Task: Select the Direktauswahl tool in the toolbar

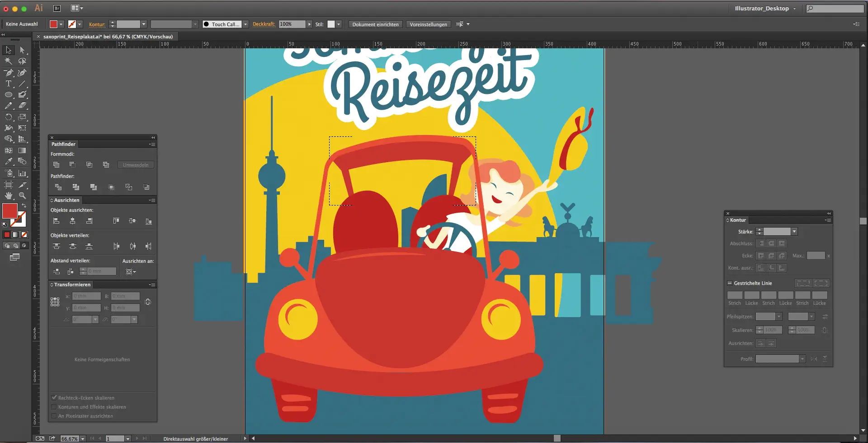Action: [23, 50]
